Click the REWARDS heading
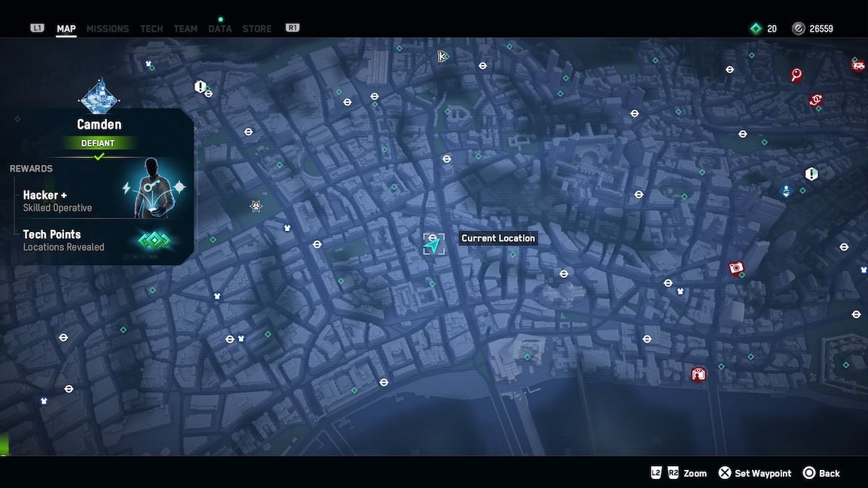Image resolution: width=868 pixels, height=488 pixels. (31, 169)
